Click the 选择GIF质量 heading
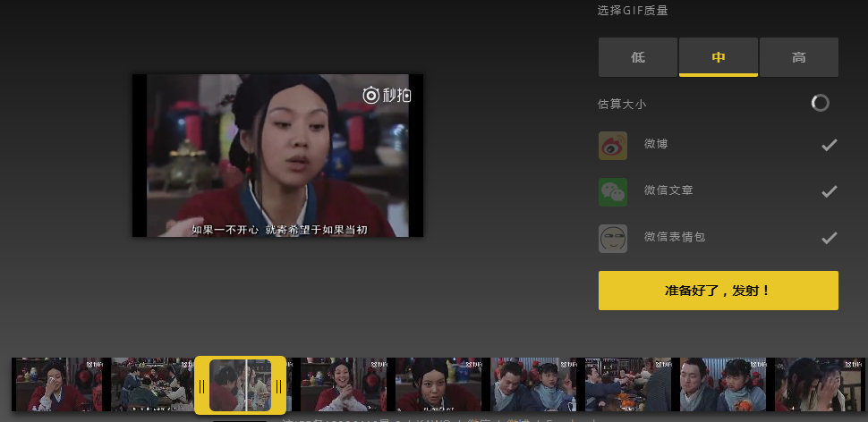Viewport: 868px width, 422px height. [633, 11]
